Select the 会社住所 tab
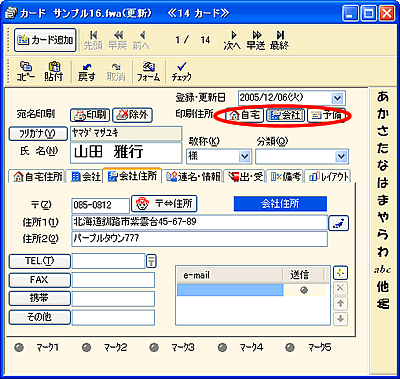Viewport: 400px width, 379px height. [132, 176]
